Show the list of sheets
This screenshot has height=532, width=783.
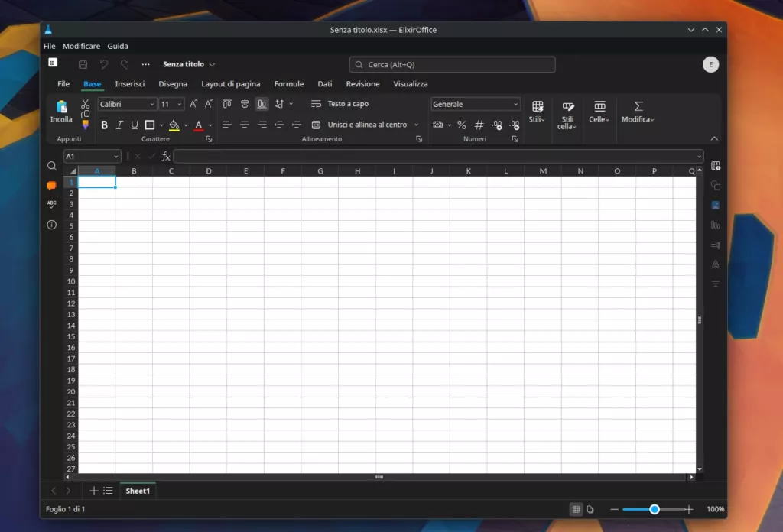click(x=108, y=491)
